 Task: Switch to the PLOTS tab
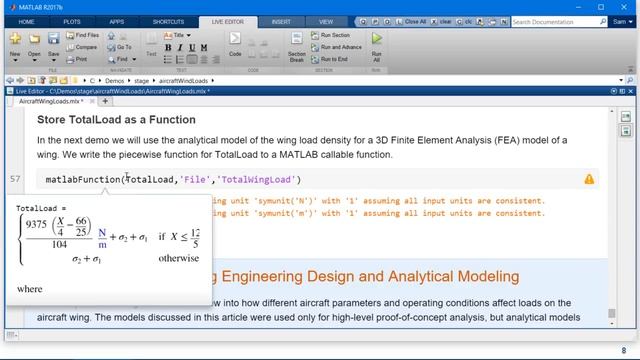(72, 22)
